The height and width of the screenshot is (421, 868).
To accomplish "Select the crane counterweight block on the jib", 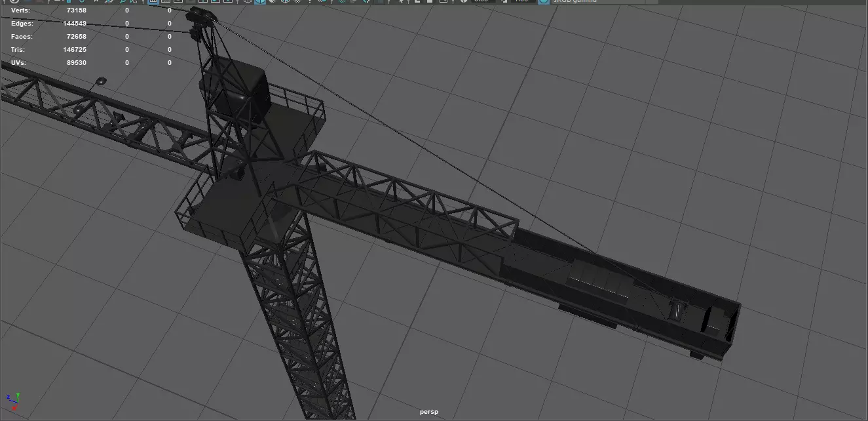I will [598, 281].
